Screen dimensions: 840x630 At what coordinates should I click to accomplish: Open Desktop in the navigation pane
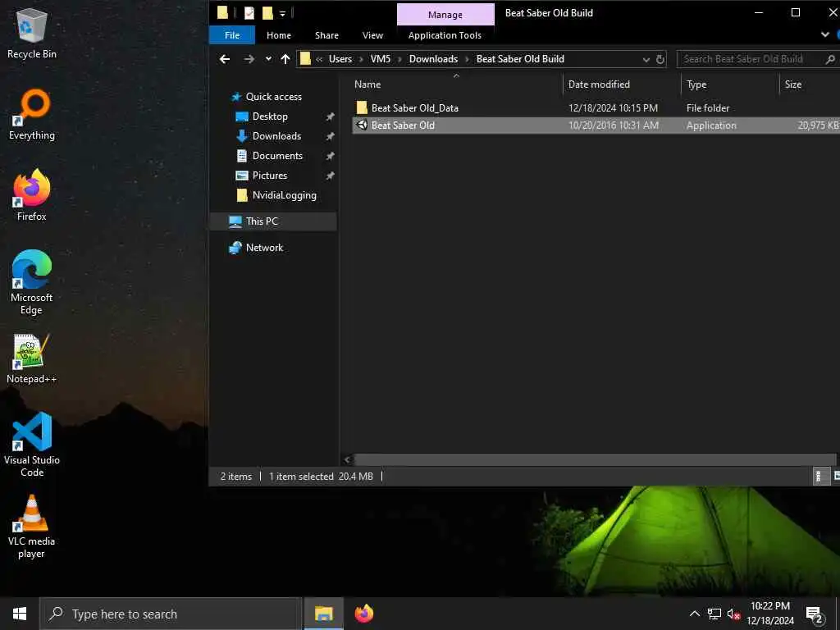[x=269, y=116]
